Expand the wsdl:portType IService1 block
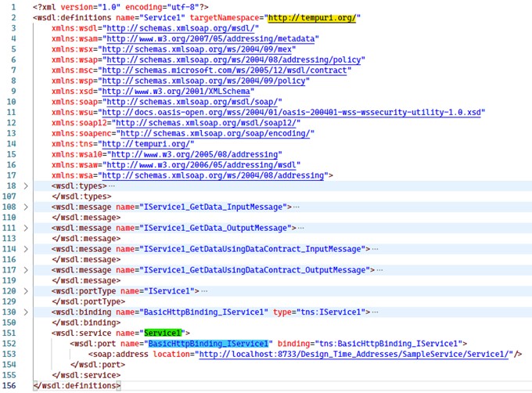Image resolution: width=532 pixels, height=393 pixels. coord(25,291)
